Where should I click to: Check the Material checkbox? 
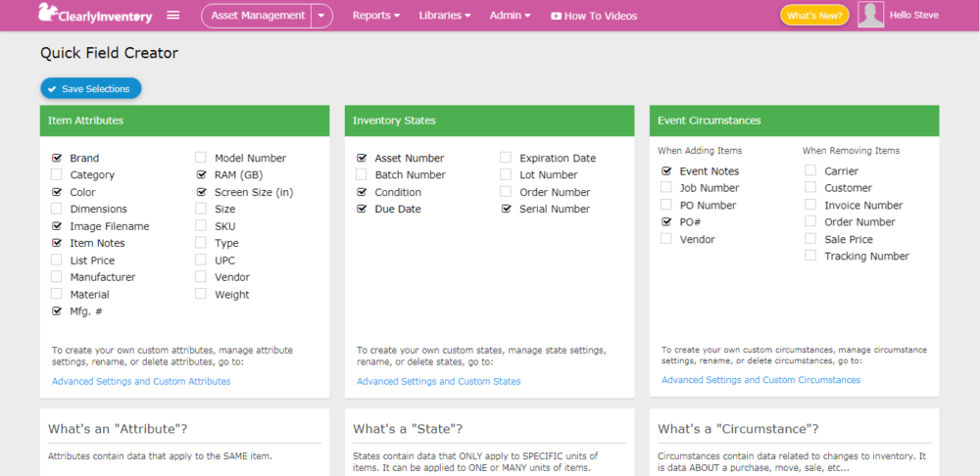57,294
